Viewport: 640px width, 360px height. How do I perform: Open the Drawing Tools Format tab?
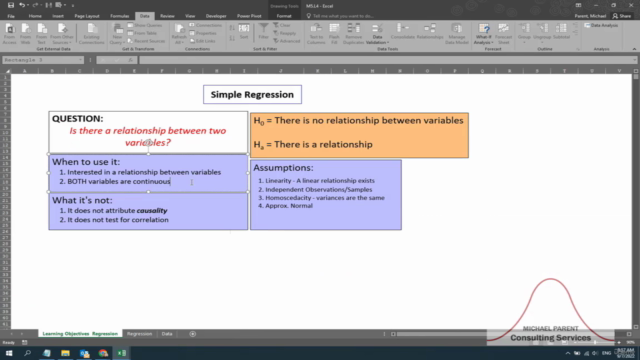[x=284, y=16]
